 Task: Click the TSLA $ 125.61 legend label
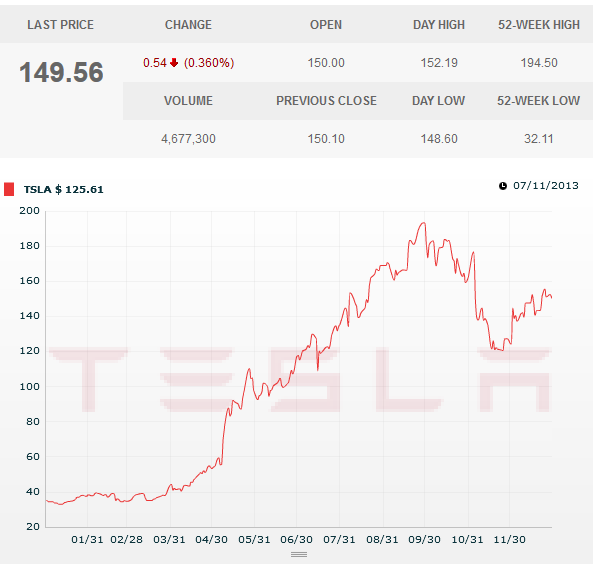point(64,189)
